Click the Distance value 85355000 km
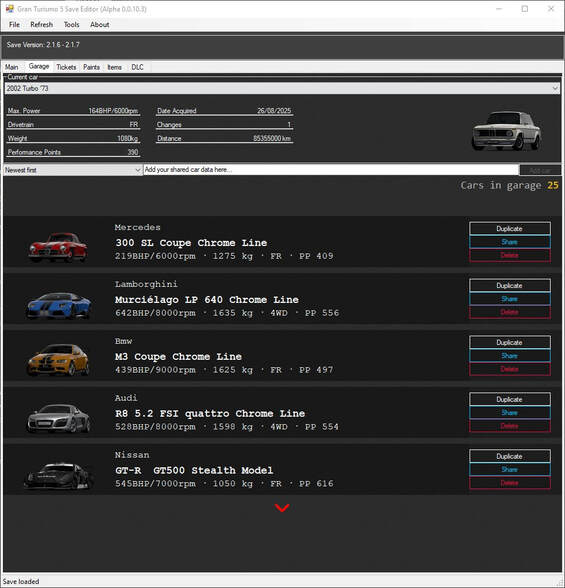565x588 pixels. pyautogui.click(x=272, y=138)
